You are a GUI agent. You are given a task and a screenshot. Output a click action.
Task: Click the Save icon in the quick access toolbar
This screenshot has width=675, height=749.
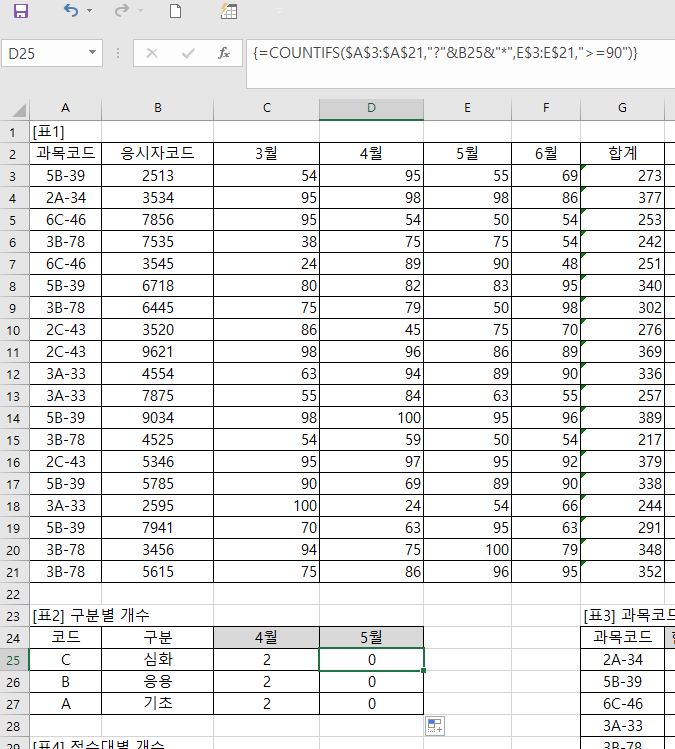click(20, 12)
